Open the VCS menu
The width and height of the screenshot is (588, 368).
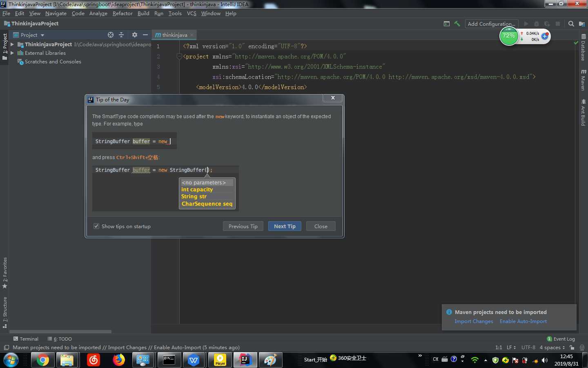pyautogui.click(x=192, y=13)
